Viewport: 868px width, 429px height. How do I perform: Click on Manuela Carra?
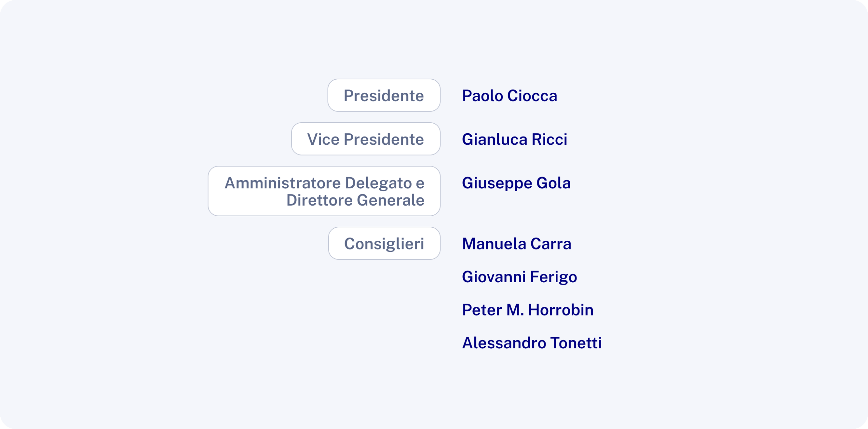(516, 244)
